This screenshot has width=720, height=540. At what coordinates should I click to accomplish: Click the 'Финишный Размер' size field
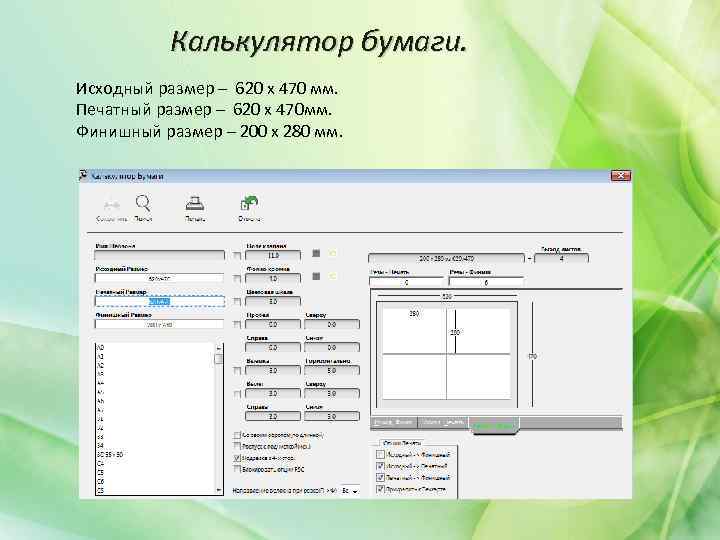click(x=159, y=324)
